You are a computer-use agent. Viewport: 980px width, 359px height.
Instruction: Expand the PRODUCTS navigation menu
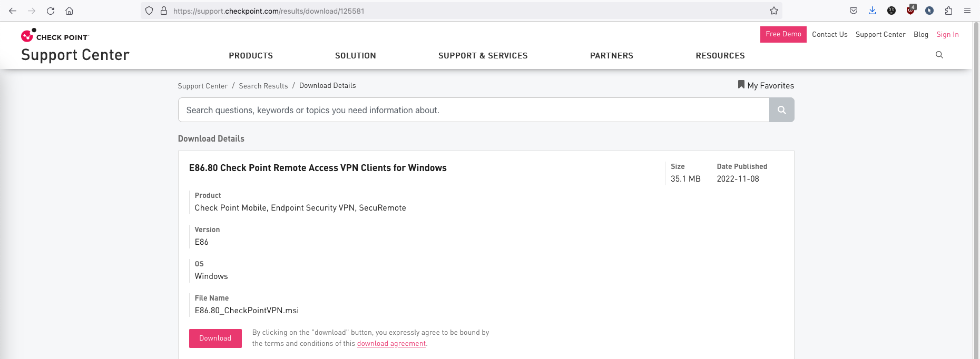[251, 56]
